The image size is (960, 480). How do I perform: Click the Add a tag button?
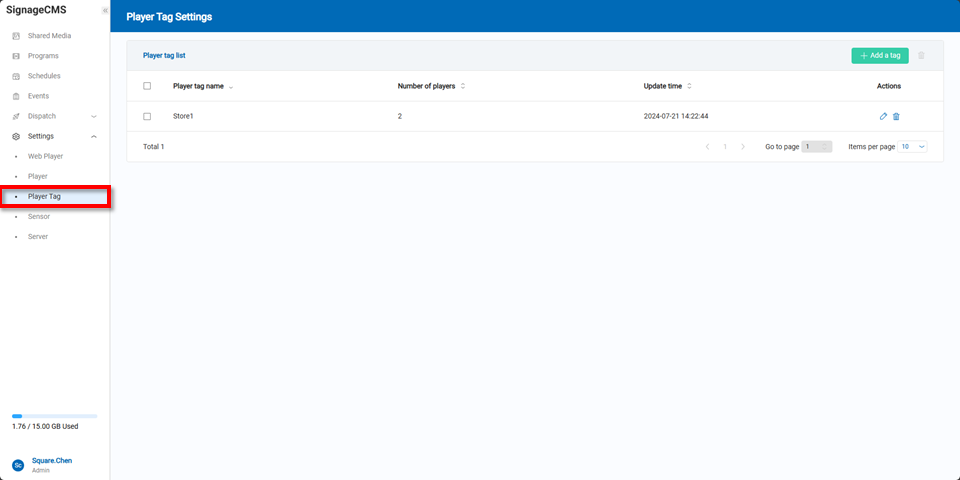(879, 56)
